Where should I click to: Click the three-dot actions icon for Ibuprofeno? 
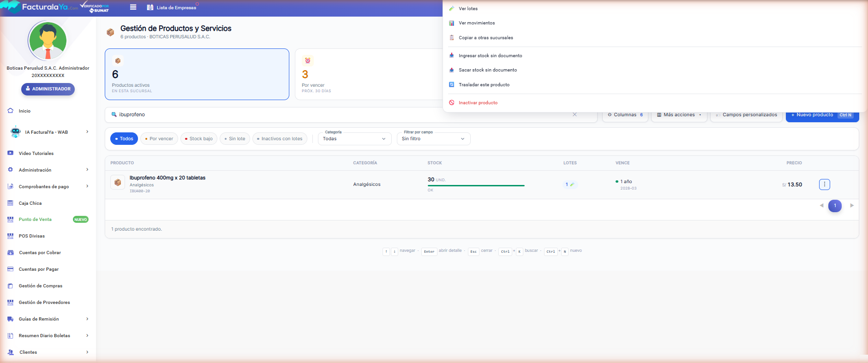tap(824, 184)
